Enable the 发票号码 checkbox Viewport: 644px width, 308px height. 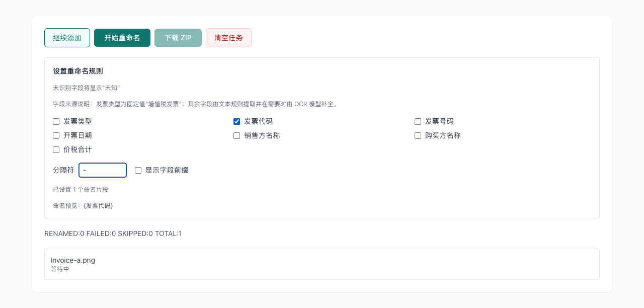[417, 121]
